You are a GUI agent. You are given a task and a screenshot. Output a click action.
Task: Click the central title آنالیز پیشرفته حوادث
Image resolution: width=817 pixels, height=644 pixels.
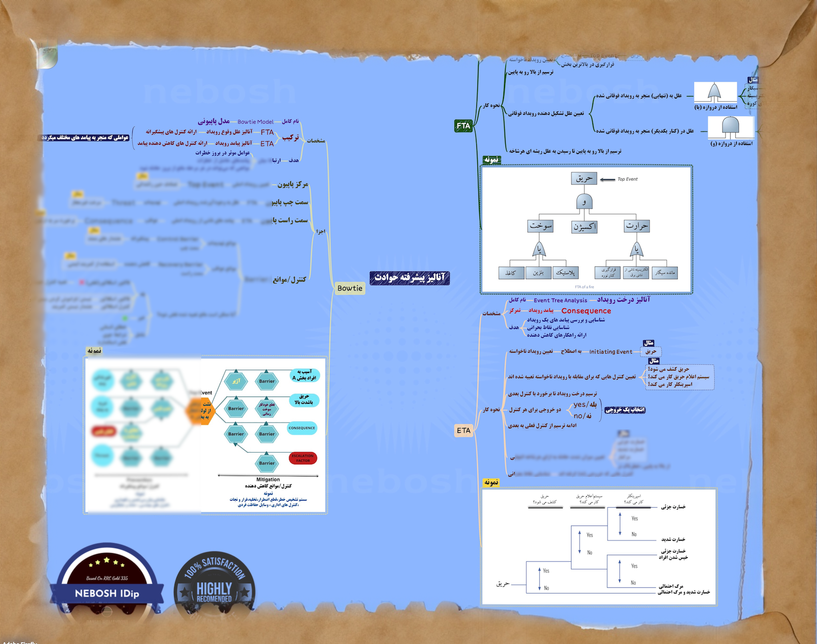point(410,278)
